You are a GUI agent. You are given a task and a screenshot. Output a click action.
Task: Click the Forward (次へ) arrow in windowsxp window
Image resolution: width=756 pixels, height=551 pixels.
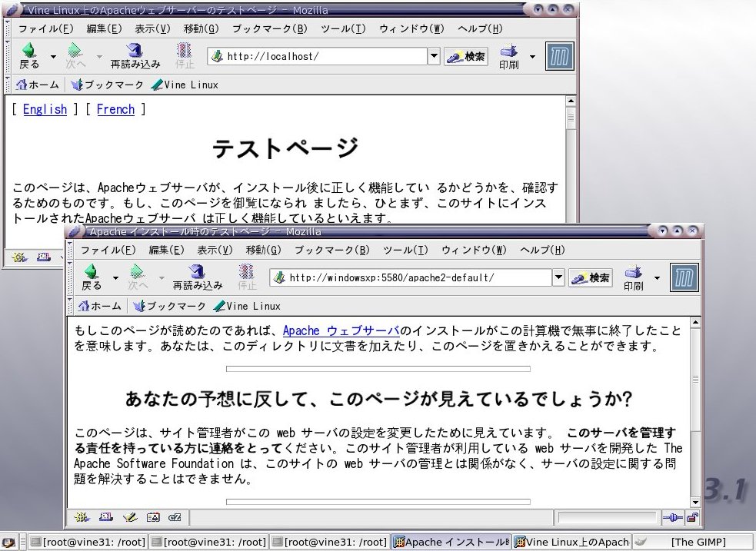[138, 277]
